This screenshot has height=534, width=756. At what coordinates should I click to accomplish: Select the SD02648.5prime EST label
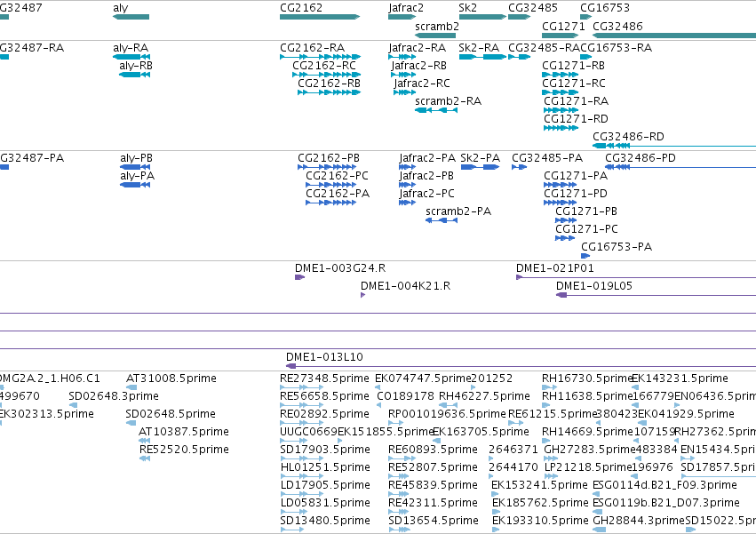(171, 414)
